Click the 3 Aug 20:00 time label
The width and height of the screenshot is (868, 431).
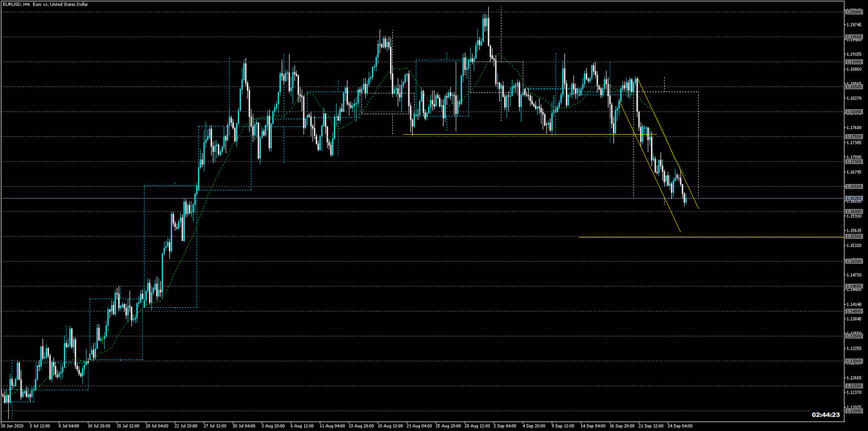coord(273,426)
